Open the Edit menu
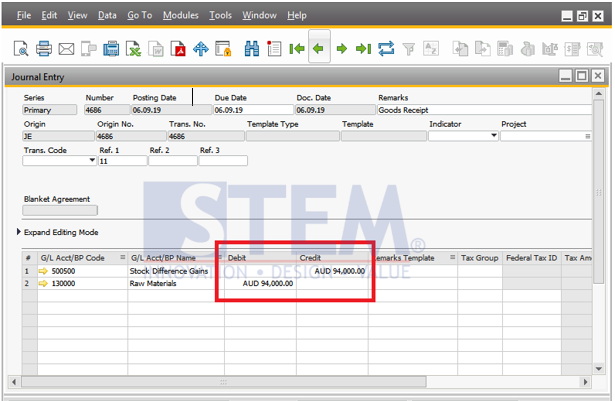 click(x=49, y=15)
